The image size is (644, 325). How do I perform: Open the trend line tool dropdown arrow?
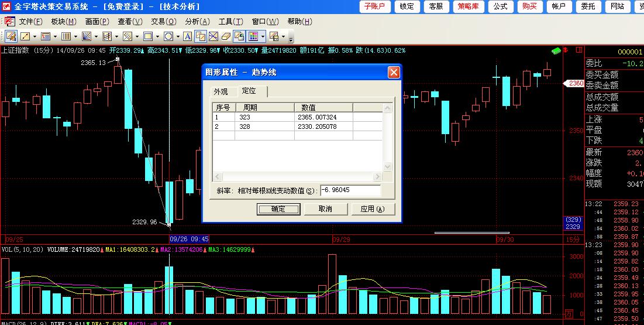(x=35, y=37)
